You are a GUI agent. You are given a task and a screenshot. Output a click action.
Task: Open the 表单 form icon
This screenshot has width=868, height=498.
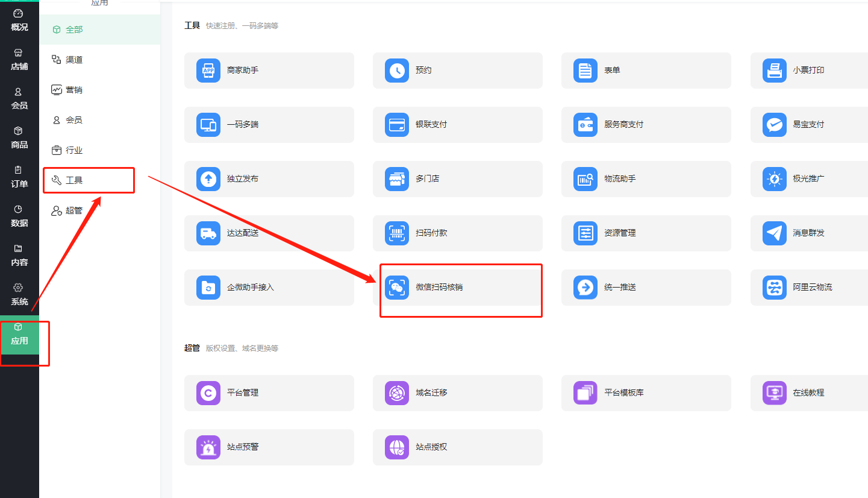(585, 71)
